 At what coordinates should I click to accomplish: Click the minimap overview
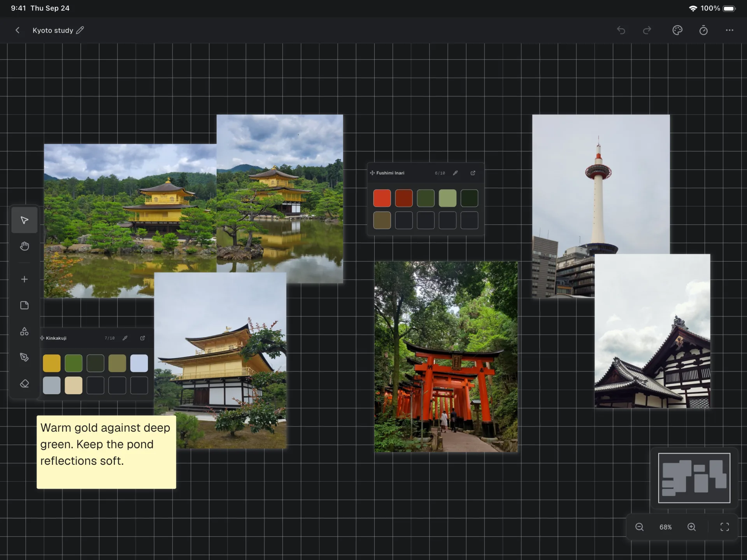point(694,478)
